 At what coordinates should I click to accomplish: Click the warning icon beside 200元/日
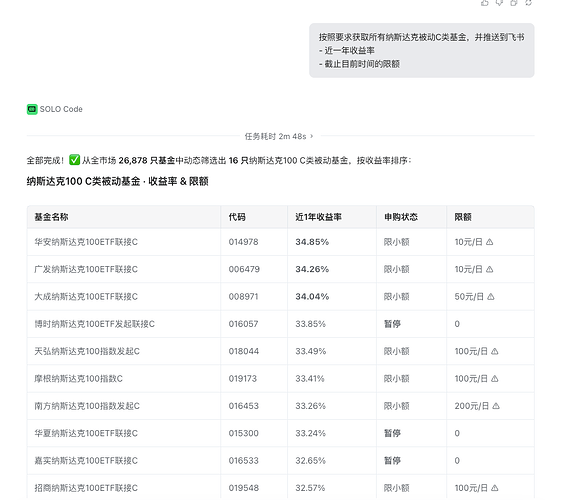click(x=496, y=406)
